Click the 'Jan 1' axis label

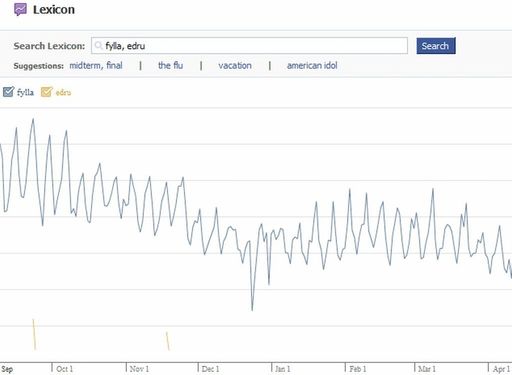click(x=283, y=369)
